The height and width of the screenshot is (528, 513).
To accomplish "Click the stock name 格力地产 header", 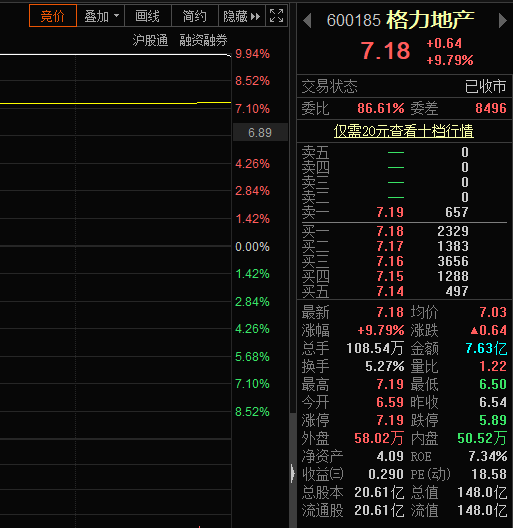I will 430,20.
